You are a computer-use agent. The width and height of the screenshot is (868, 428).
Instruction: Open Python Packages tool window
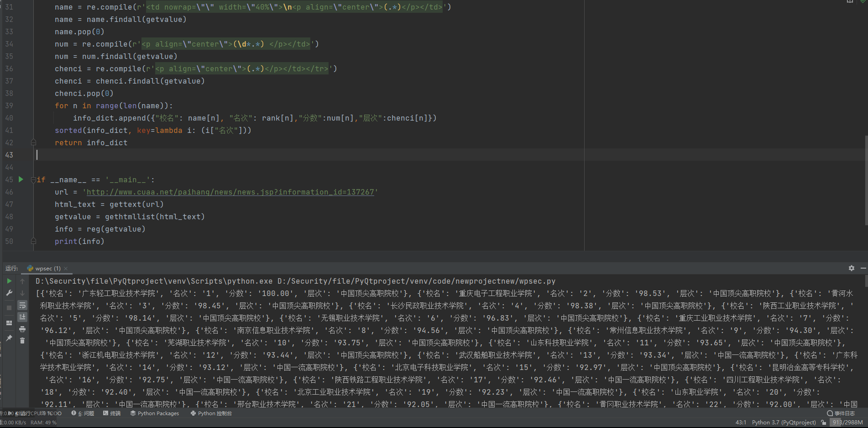click(155, 413)
